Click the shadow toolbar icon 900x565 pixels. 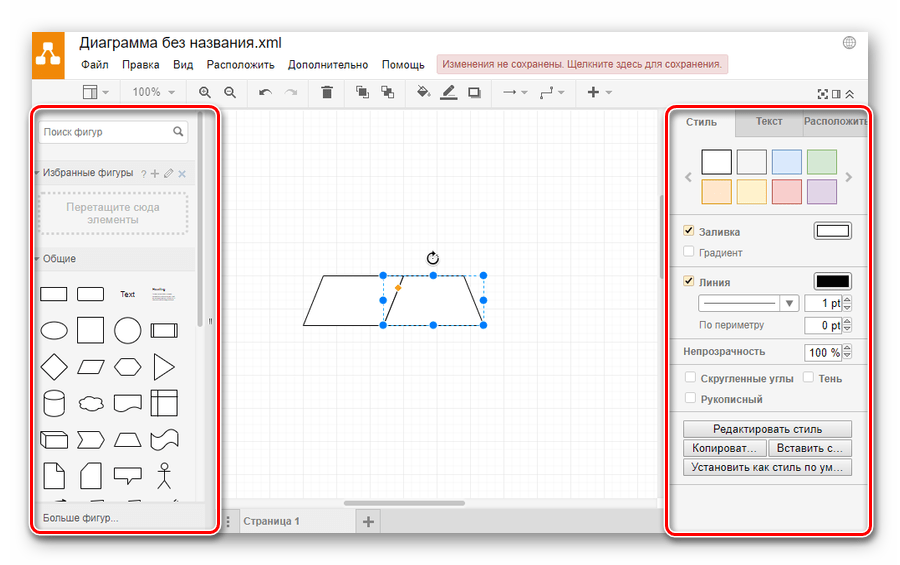[474, 92]
